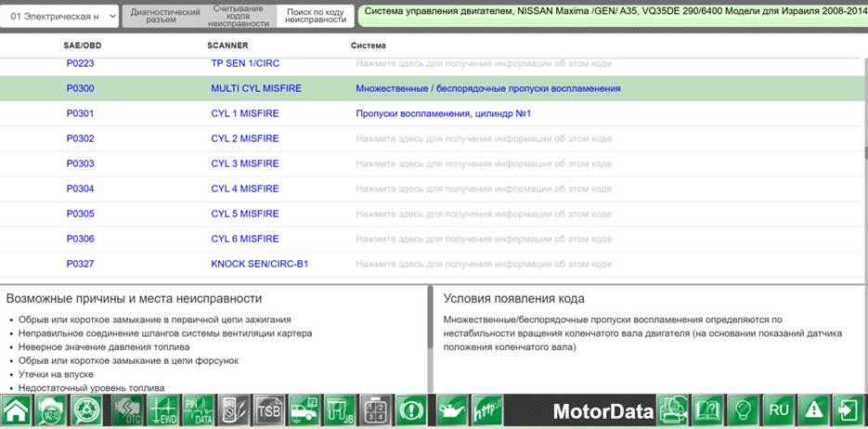The height and width of the screenshot is (429, 868).
Task: Open the oil can service icon
Action: (x=452, y=410)
